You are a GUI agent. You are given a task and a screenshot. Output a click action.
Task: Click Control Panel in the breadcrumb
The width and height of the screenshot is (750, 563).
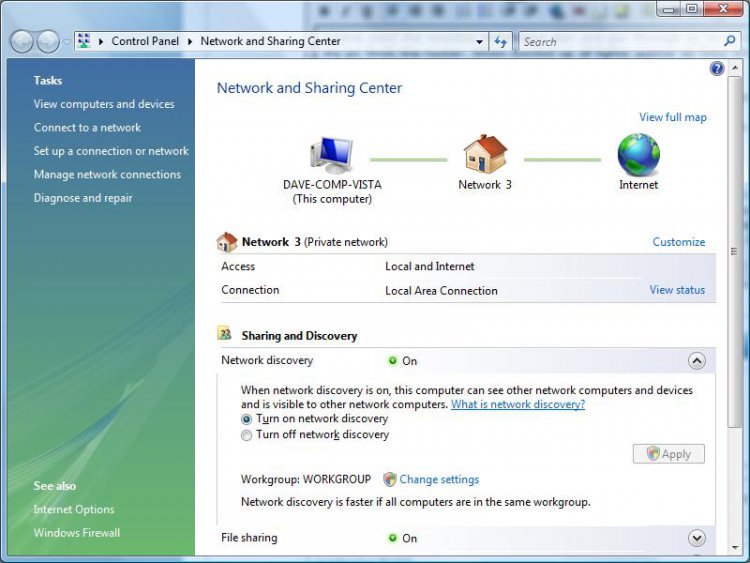145,41
